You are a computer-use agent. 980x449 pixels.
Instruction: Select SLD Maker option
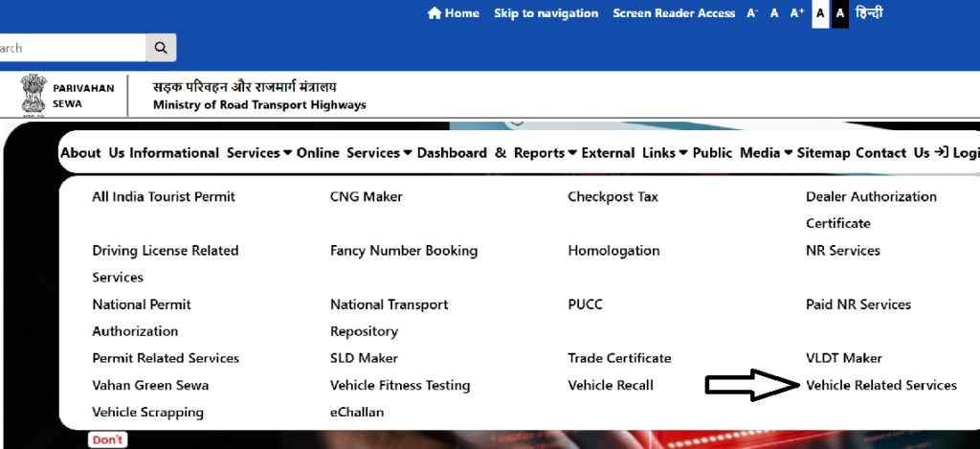coord(365,358)
